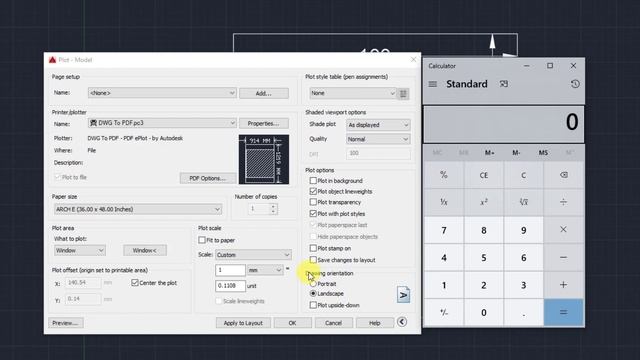
Task: Click the Calculator M- memory button
Action: [516, 153]
